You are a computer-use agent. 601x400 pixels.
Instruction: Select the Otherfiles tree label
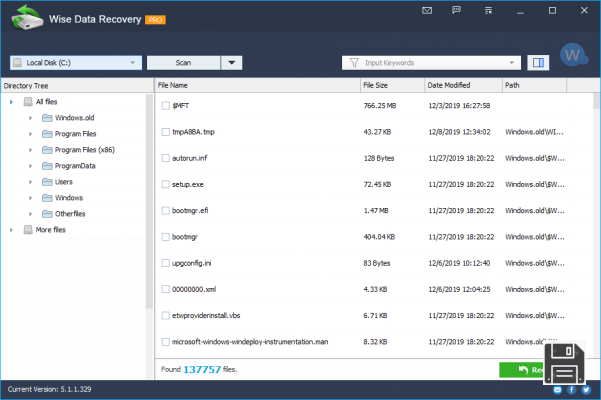(70, 214)
